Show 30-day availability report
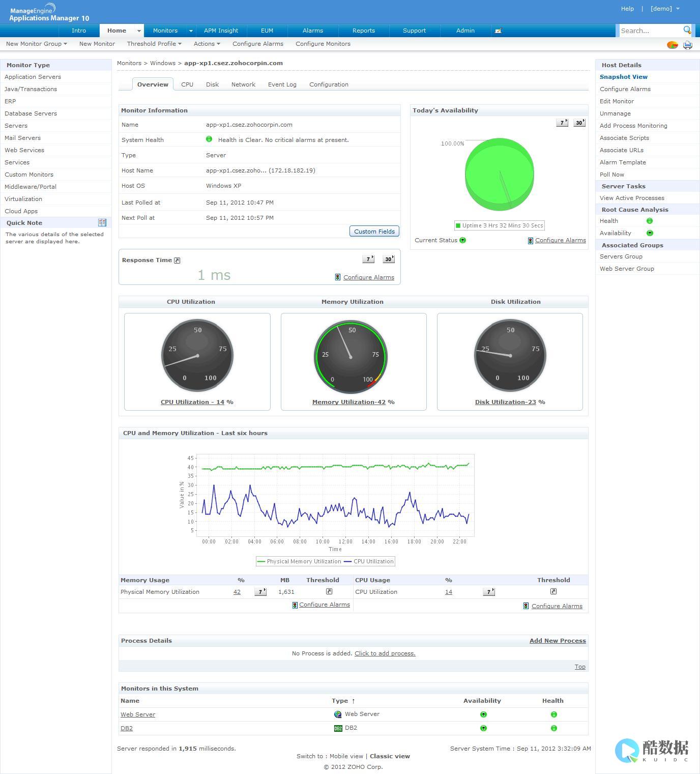The width and height of the screenshot is (700, 774). tap(579, 123)
